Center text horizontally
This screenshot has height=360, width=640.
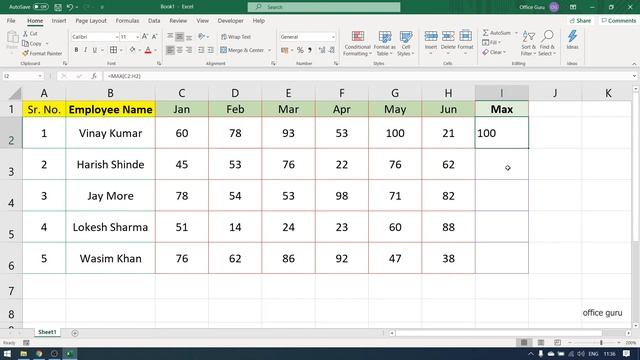[x=180, y=50]
